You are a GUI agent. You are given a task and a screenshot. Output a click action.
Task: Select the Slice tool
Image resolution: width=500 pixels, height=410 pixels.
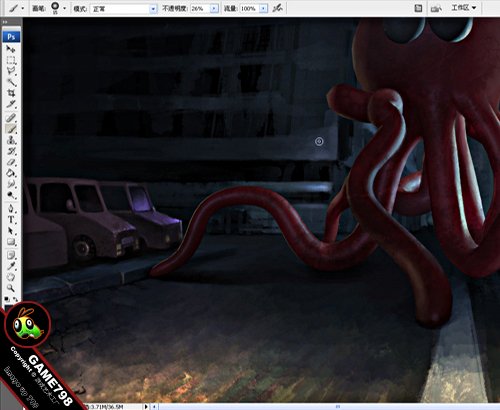pyautogui.click(x=11, y=104)
